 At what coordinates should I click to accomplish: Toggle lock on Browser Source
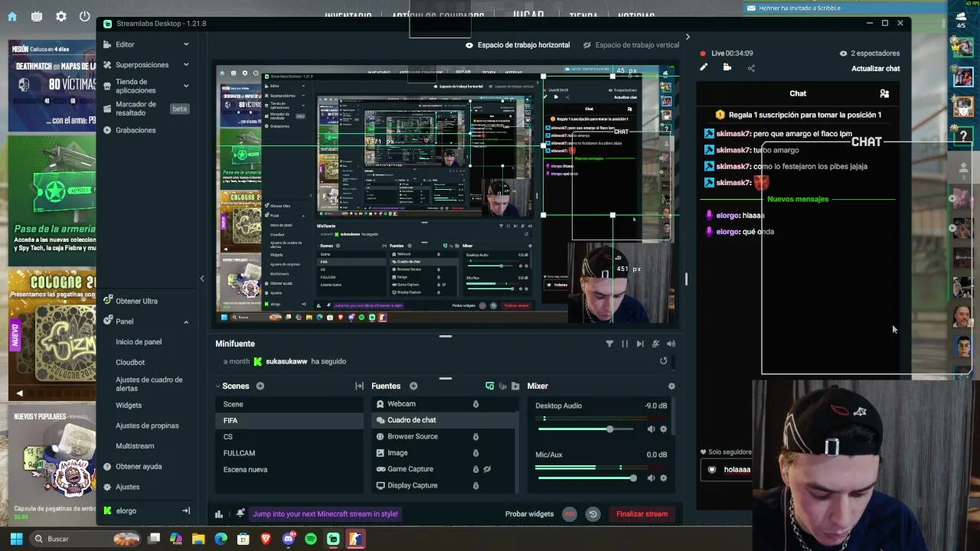pos(475,437)
